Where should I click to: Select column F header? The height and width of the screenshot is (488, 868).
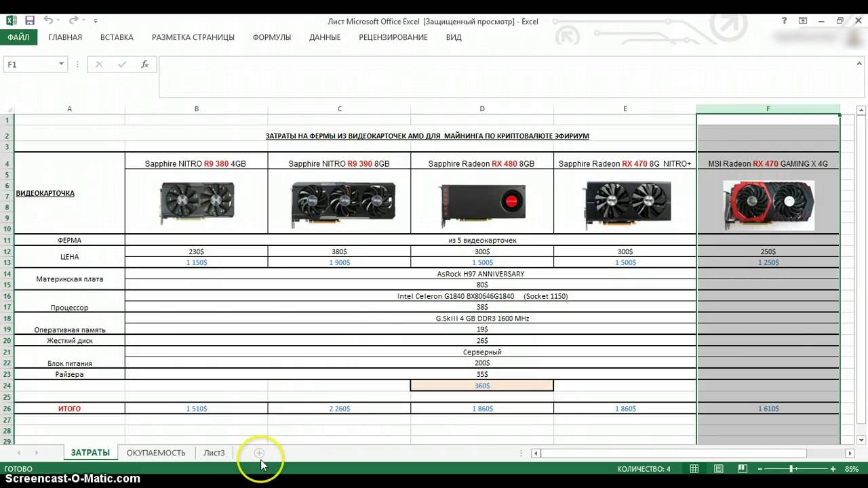point(768,108)
